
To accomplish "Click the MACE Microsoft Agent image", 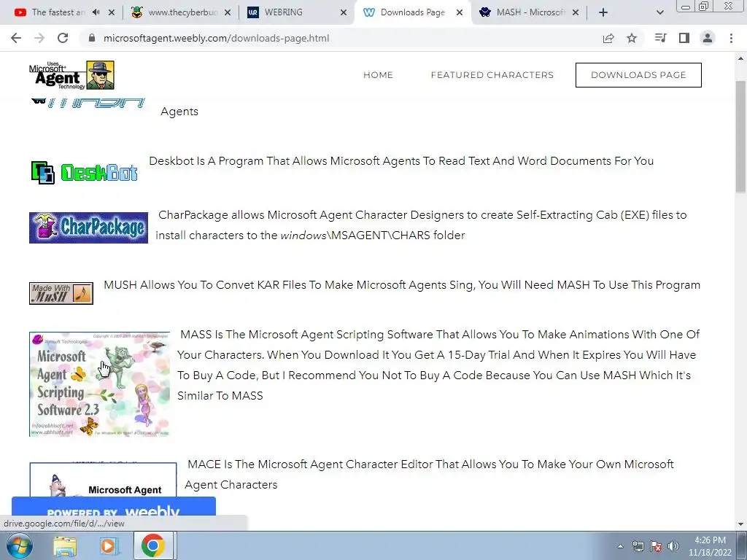I will (x=103, y=479).
